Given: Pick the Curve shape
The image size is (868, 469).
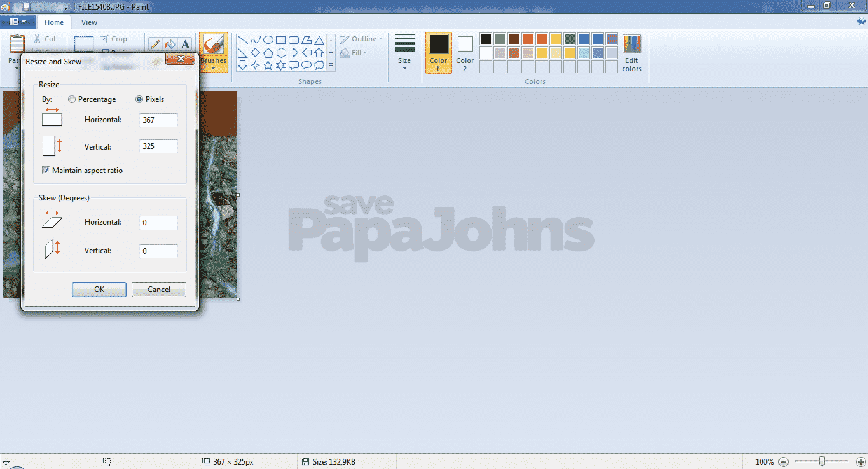Looking at the screenshot, I should [x=255, y=39].
